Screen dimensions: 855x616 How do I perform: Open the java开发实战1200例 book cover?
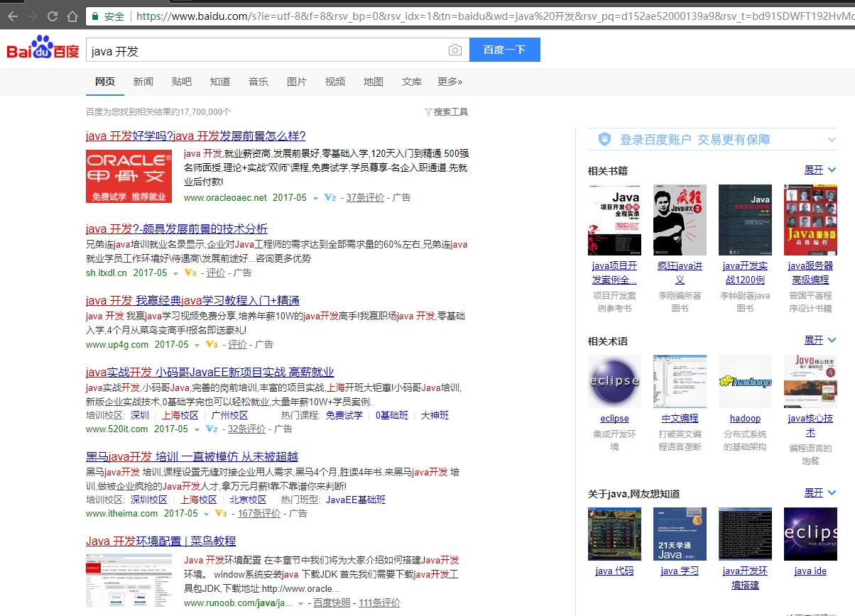click(745, 220)
